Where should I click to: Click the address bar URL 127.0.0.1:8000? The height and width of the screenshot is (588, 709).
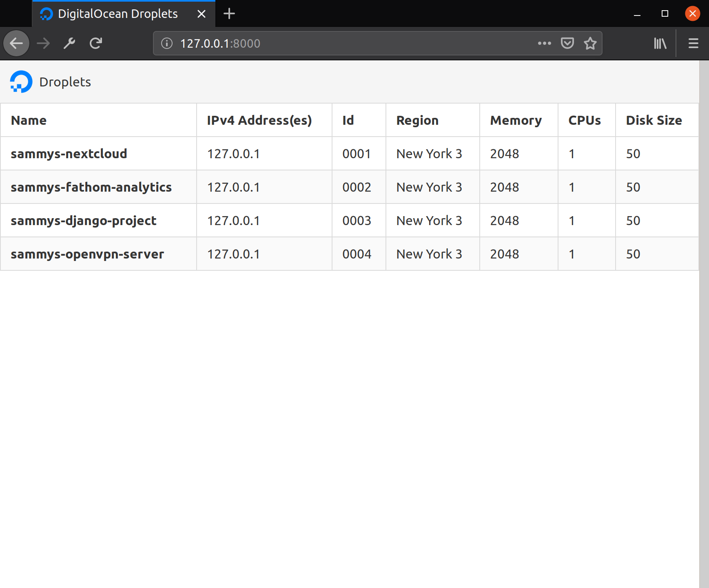click(220, 43)
